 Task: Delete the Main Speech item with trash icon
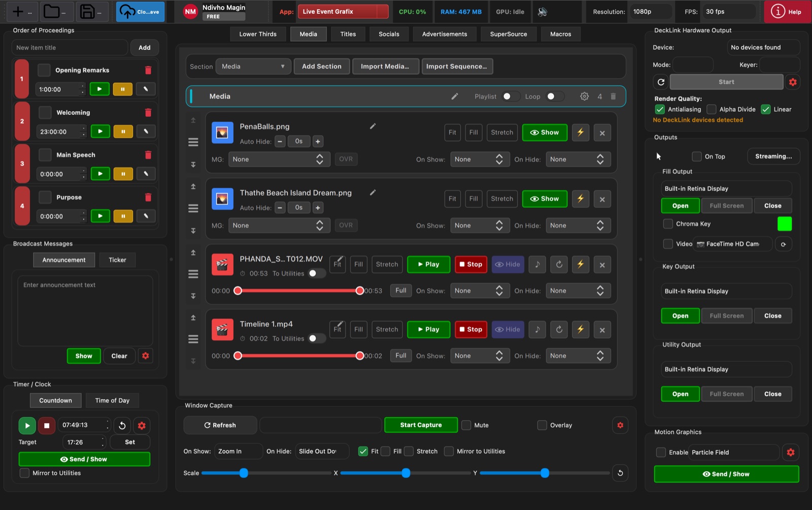tap(148, 155)
